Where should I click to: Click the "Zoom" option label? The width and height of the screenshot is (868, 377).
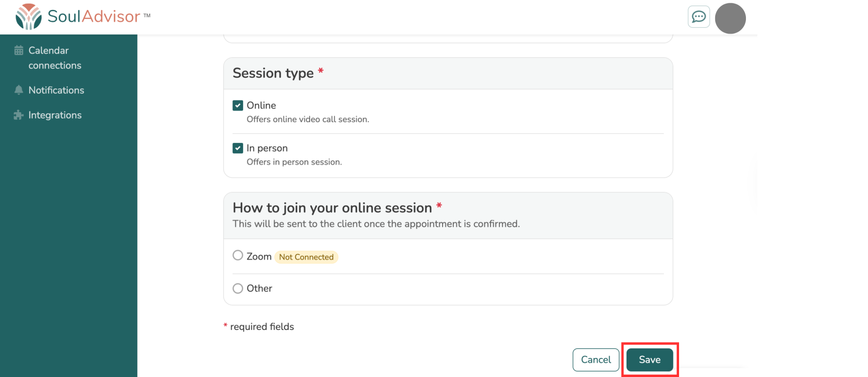point(259,257)
